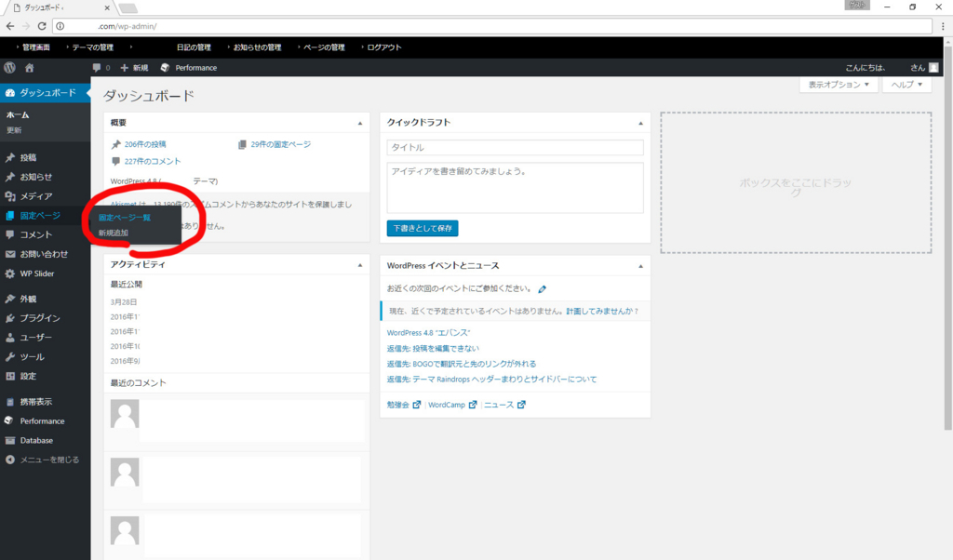Click ログアウト in top bar
The image size is (953, 560).
384,47
